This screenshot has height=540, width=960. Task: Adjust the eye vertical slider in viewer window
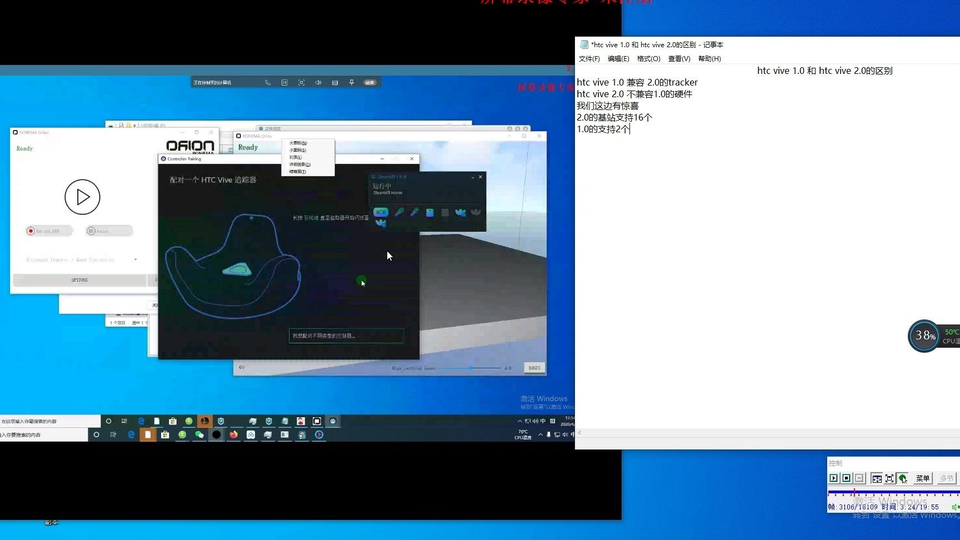pos(470,368)
